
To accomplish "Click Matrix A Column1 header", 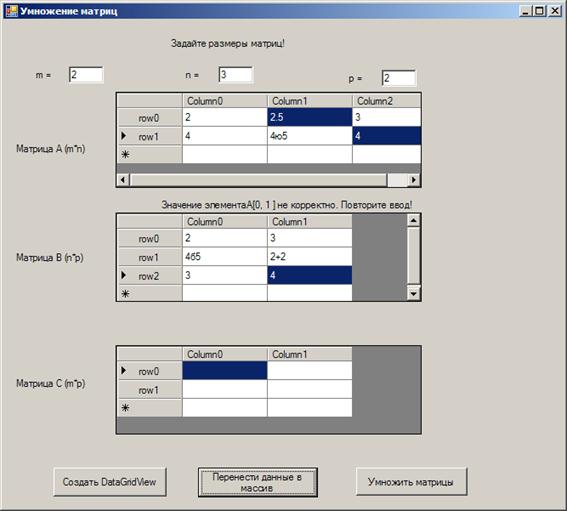I will coord(310,101).
